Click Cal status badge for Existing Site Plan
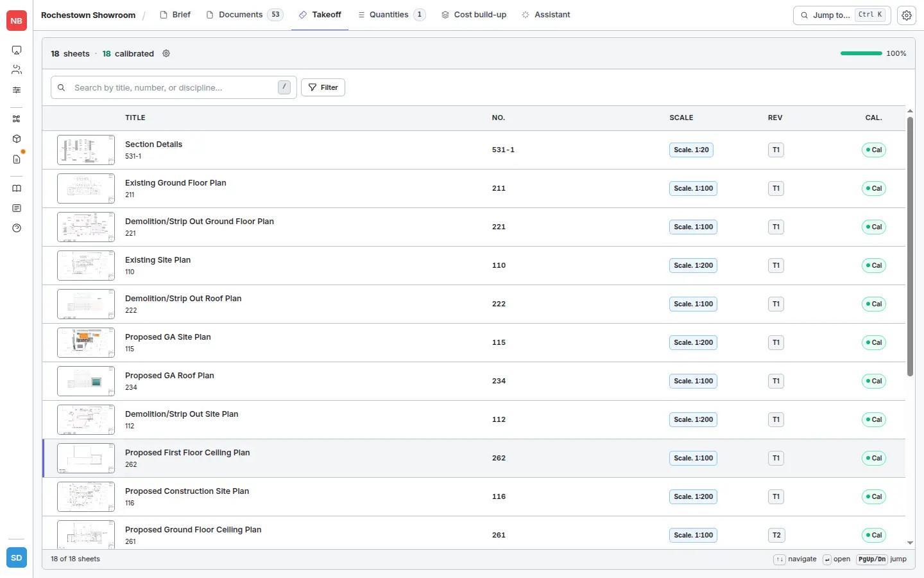This screenshot has width=924, height=578. 873,265
